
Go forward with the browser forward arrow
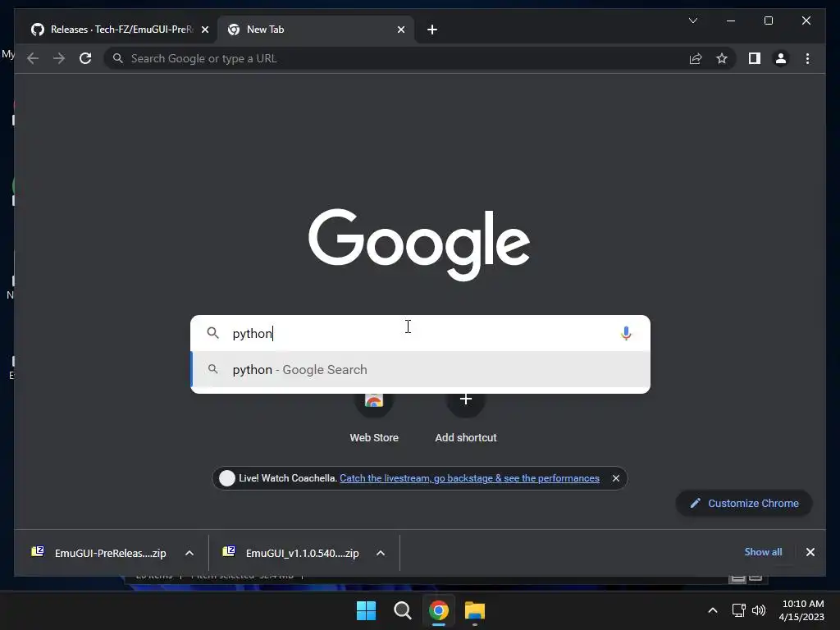(x=59, y=58)
